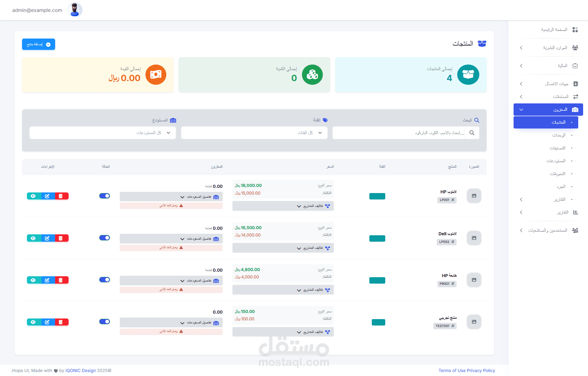This screenshot has width=588, height=376.
Task: Open the IQONIC Design footer link
Action: coord(81,370)
